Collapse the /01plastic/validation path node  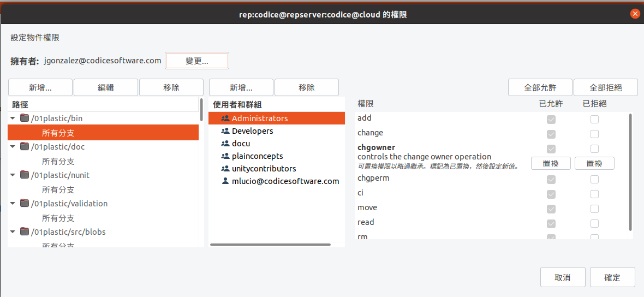[13, 203]
